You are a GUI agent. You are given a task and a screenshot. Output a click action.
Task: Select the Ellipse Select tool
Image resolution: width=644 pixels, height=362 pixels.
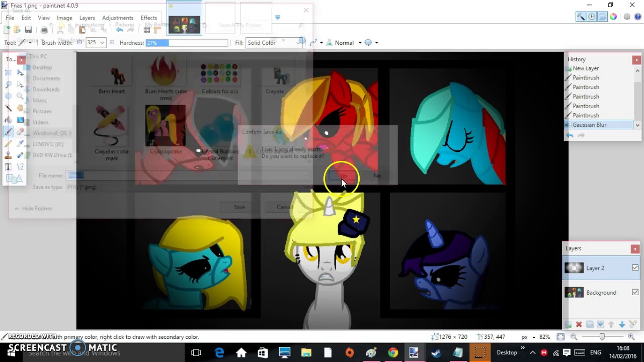coord(9,96)
